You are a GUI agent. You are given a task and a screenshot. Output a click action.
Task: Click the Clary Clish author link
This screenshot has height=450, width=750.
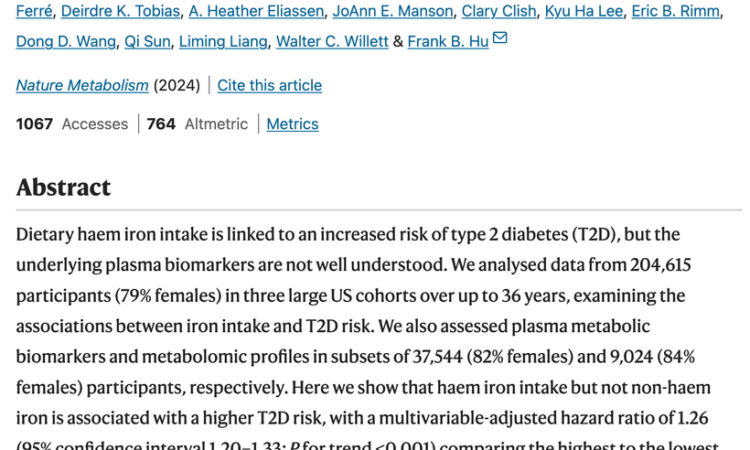499,11
